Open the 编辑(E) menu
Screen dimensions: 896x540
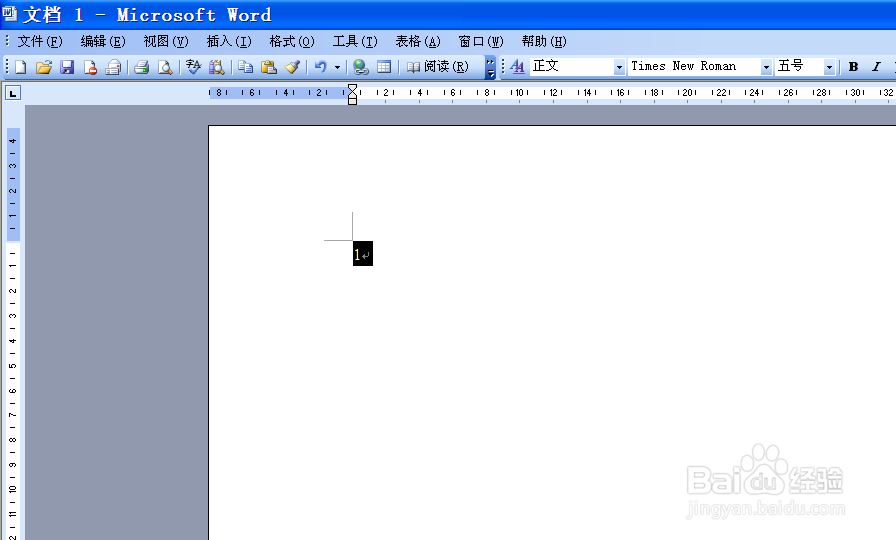pyautogui.click(x=103, y=42)
